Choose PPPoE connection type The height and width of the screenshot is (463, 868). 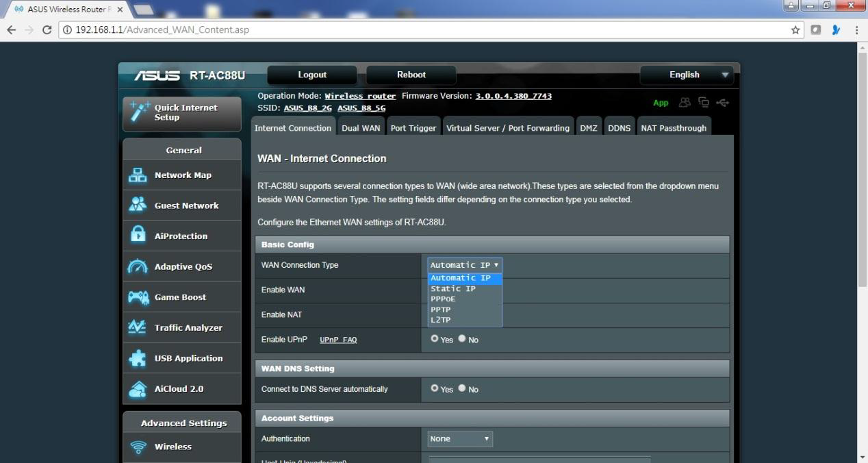[x=465, y=299]
